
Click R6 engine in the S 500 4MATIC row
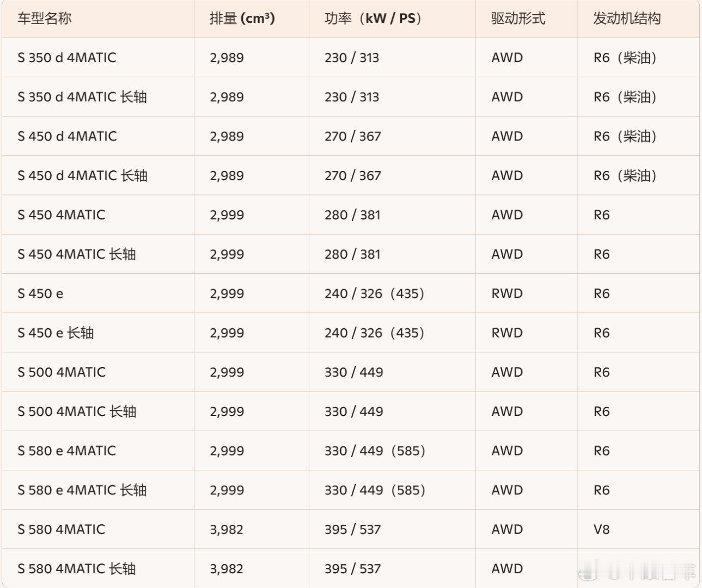[602, 372]
